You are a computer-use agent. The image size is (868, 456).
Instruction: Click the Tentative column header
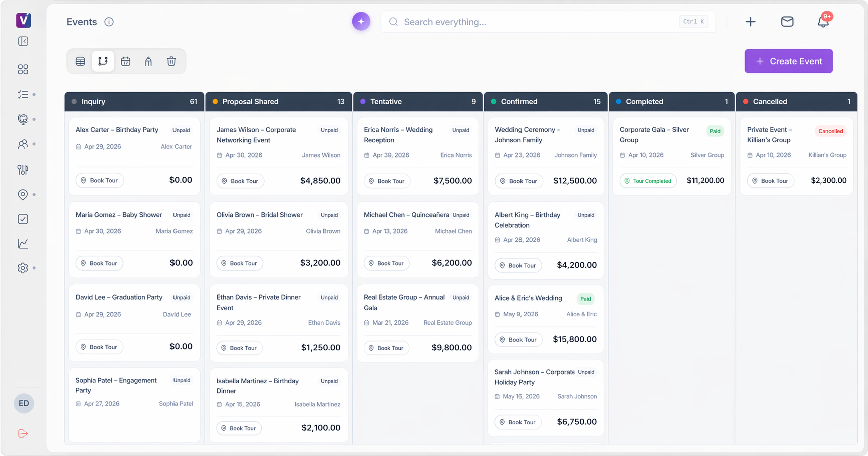pos(418,101)
